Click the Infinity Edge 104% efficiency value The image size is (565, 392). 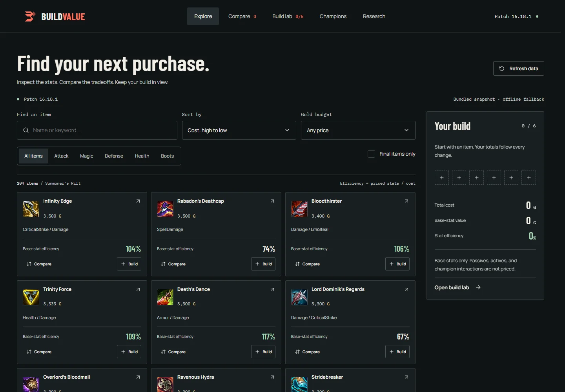[x=133, y=249]
